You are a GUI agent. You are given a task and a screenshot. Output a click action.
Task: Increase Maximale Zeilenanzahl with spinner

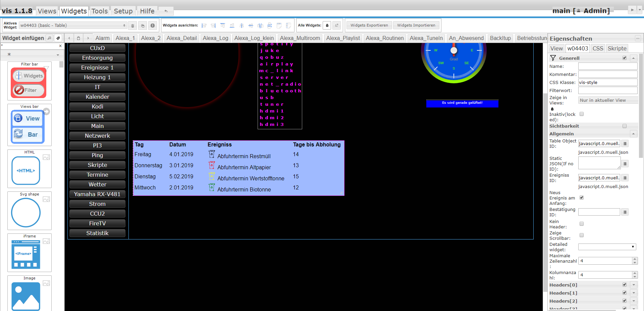pos(635,259)
